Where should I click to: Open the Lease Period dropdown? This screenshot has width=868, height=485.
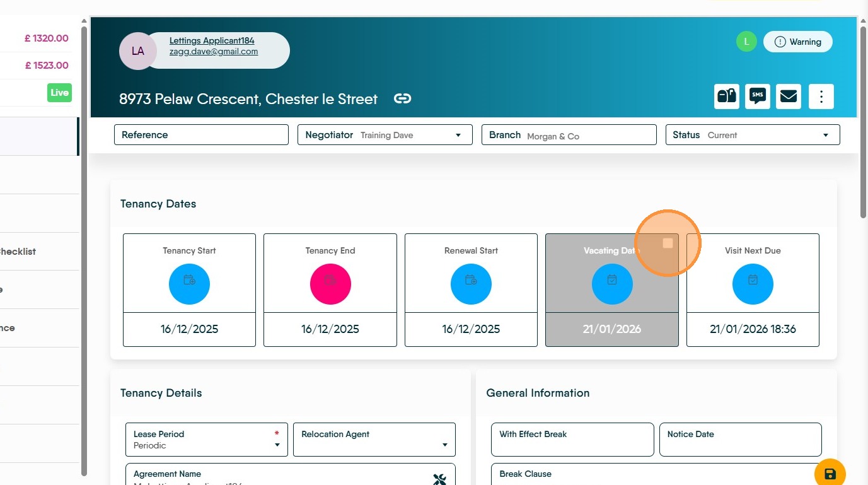207,440
